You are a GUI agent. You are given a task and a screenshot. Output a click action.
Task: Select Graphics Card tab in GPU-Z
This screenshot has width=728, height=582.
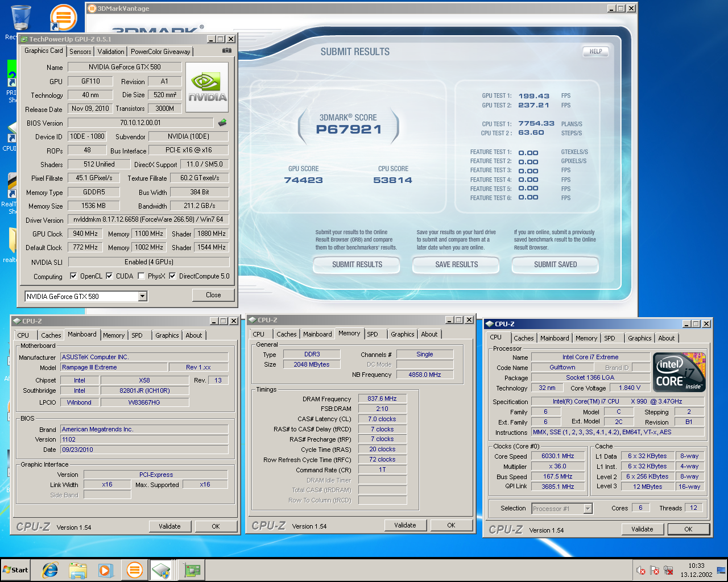(x=44, y=51)
